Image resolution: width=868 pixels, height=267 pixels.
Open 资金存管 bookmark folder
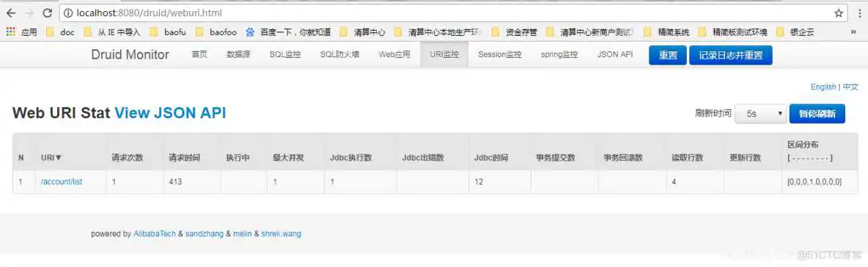coord(514,32)
